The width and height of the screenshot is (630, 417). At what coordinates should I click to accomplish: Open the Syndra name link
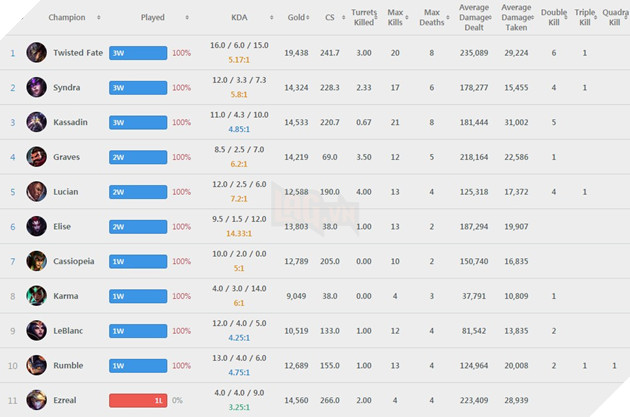pyautogui.click(x=67, y=88)
